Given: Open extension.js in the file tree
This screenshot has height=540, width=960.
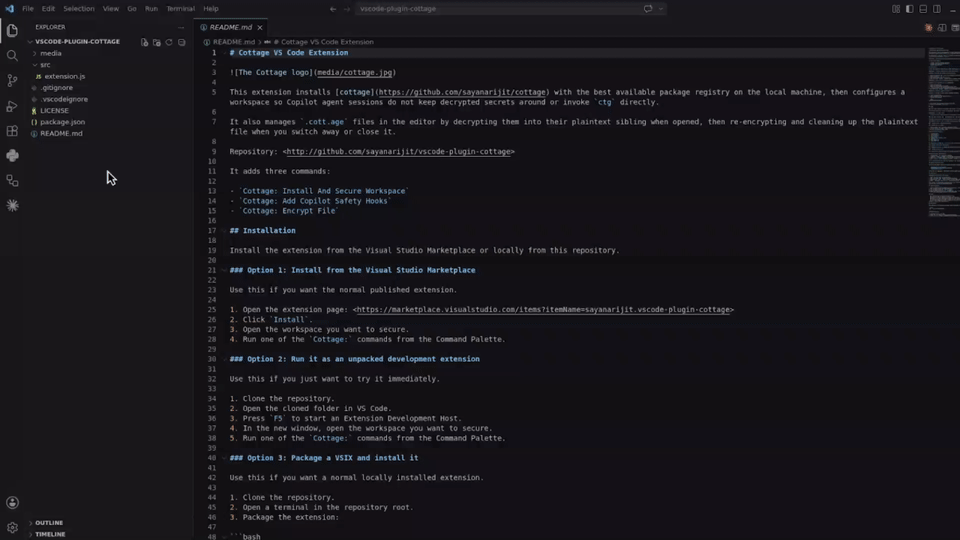Looking at the screenshot, I should 64,77.
